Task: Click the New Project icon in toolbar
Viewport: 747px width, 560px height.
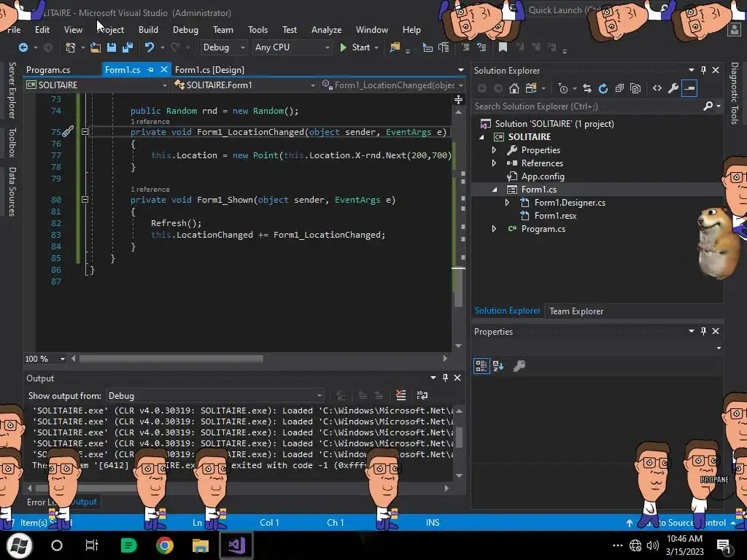Action: (x=71, y=47)
